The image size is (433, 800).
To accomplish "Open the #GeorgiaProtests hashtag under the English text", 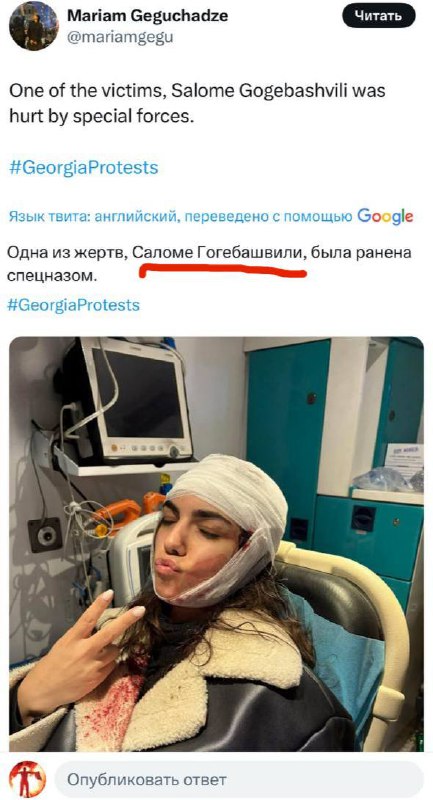I will click(x=84, y=167).
